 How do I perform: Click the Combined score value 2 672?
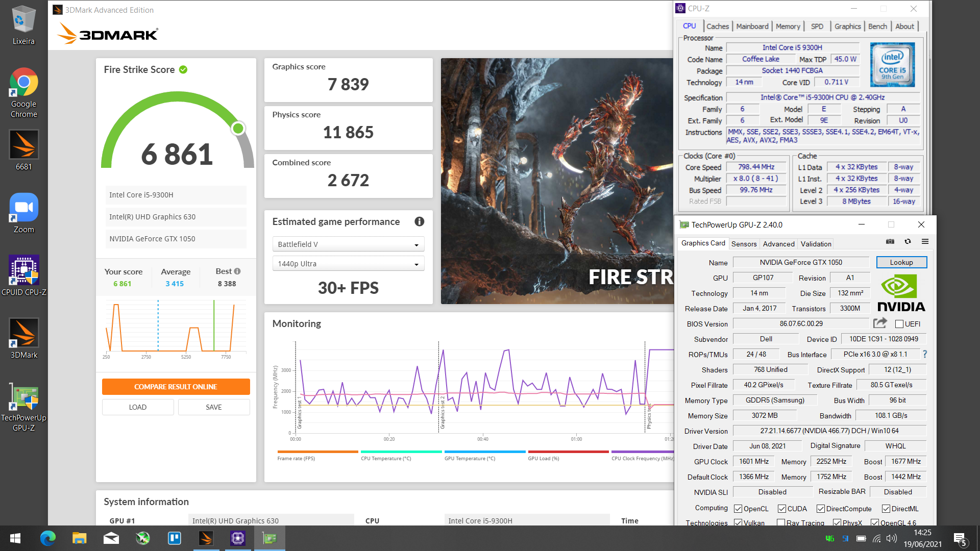coord(348,180)
